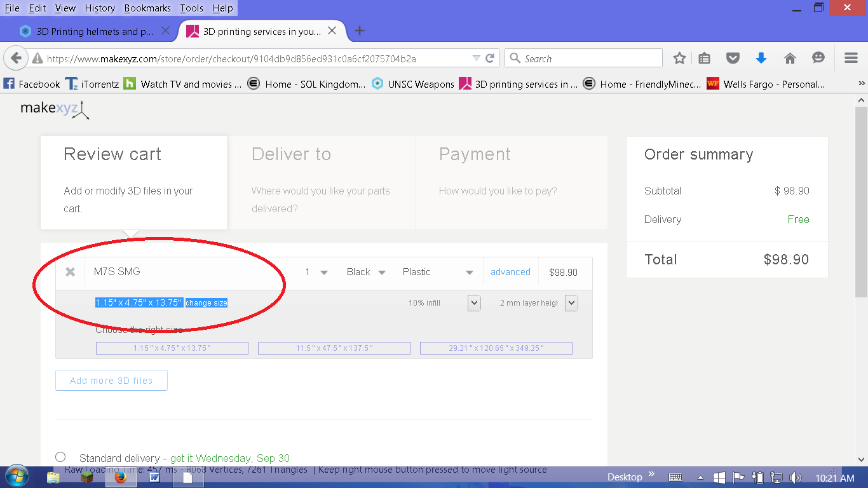Open iTorrentz bookmark

click(92, 84)
